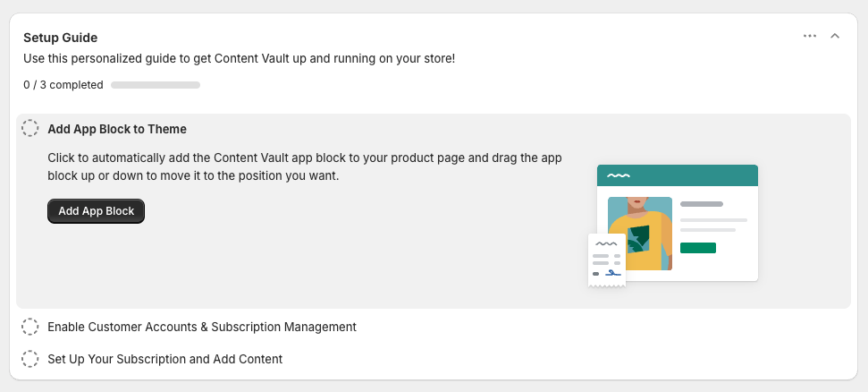The height and width of the screenshot is (392, 868).
Task: Collapse the Setup Guide card with the chevron
Action: (x=835, y=36)
